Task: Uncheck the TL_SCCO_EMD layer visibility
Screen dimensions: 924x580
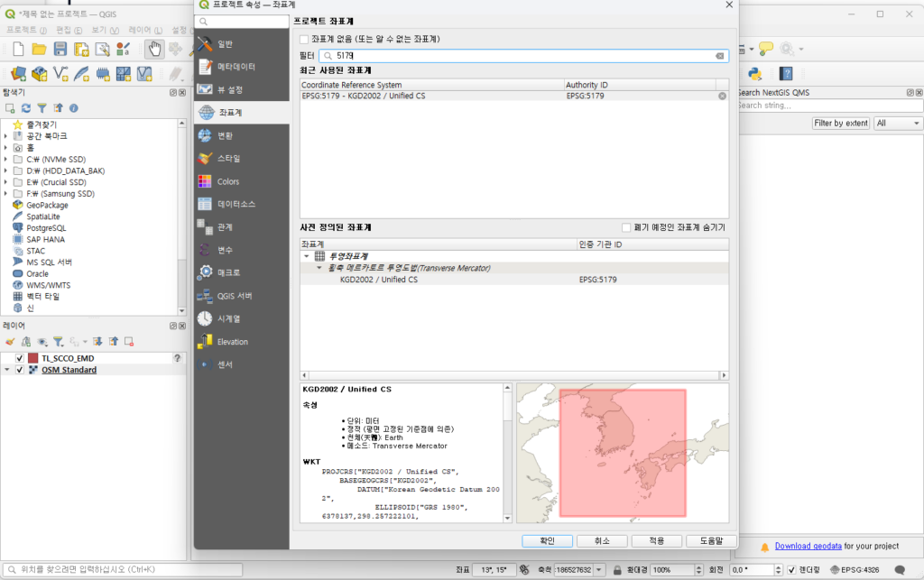Action: 20,358
